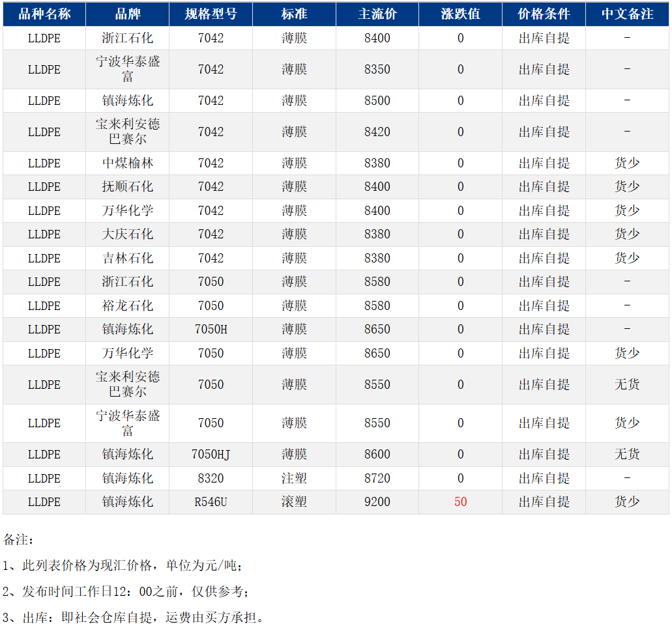
Task: Select brand cell 大庆石化
Action: pyautogui.click(x=128, y=234)
